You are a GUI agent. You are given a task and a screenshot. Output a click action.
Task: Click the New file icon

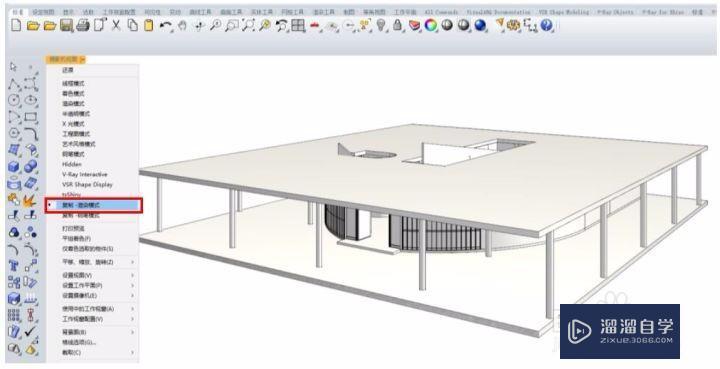pyautogui.click(x=16, y=25)
